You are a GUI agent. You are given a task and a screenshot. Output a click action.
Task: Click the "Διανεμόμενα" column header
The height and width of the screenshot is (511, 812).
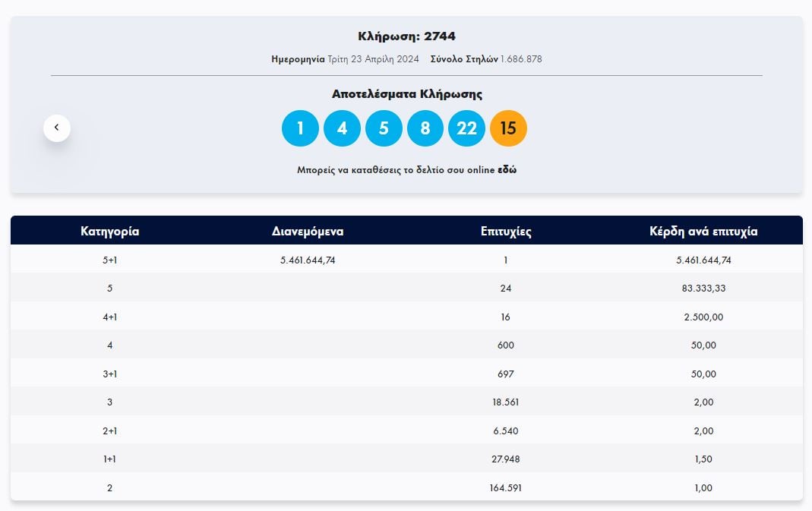pos(307,232)
